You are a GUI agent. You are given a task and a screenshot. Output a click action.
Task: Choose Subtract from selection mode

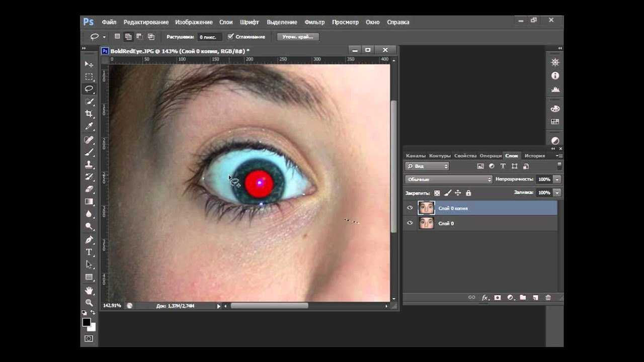coord(139,37)
